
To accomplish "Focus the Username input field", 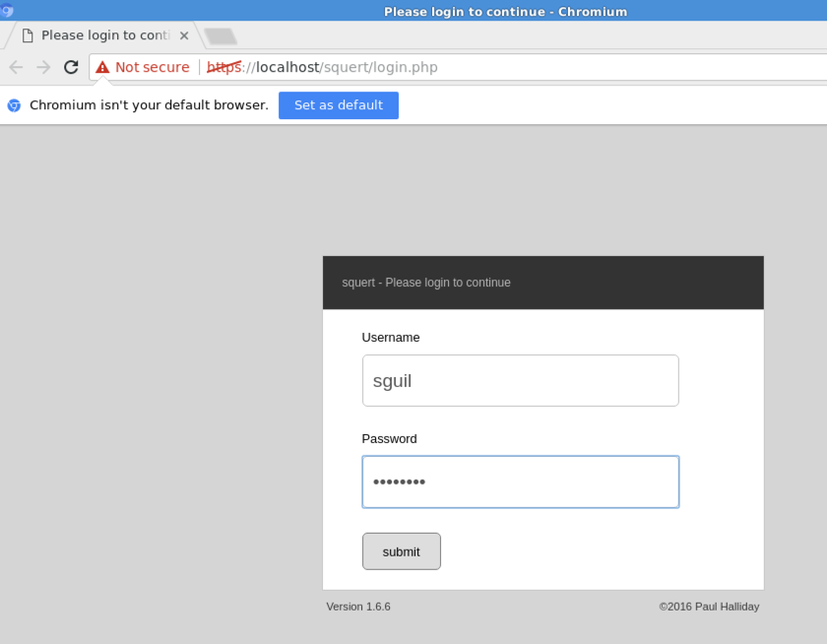I will (x=521, y=380).
